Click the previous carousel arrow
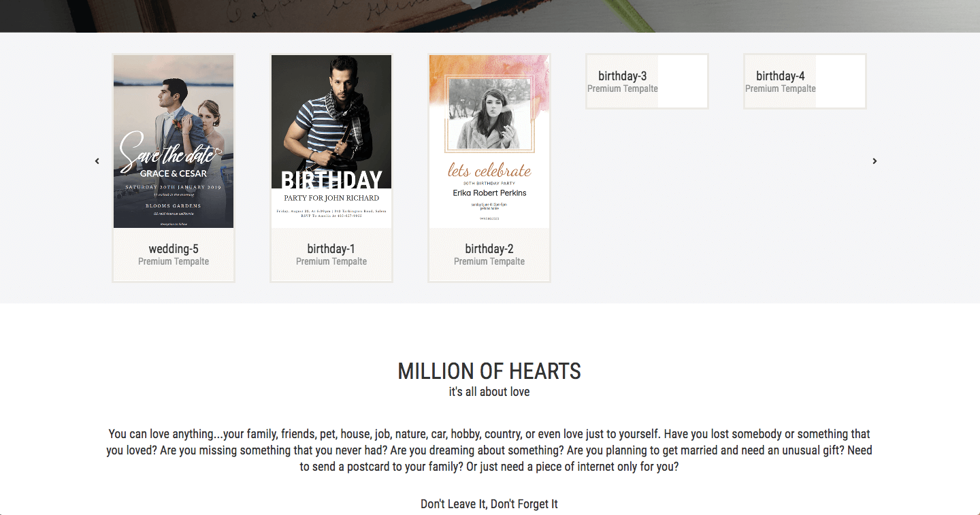The height and width of the screenshot is (515, 980). tap(97, 161)
